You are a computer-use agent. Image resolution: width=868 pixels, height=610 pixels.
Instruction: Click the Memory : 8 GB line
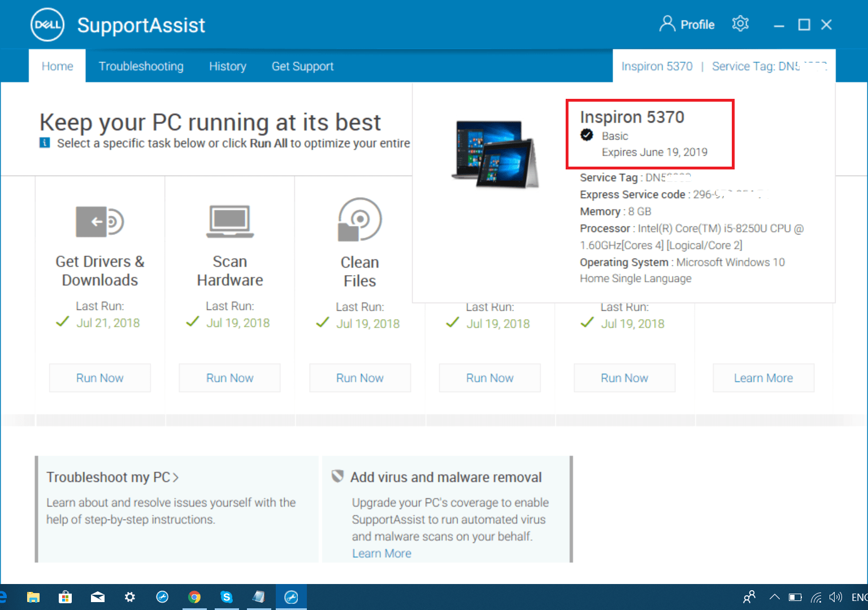(615, 211)
